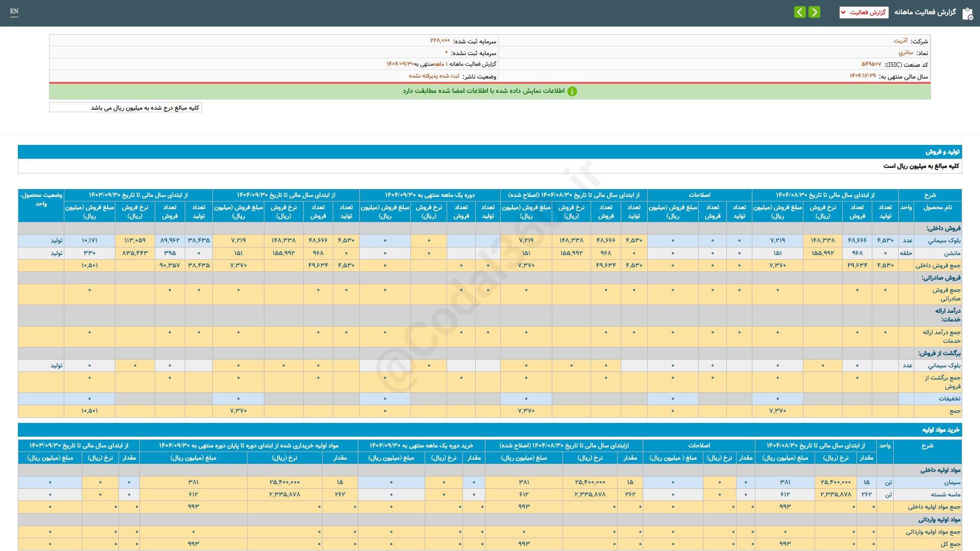The width and height of the screenshot is (980, 551).
Task: Open the گزارش فعالیت dropdown
Action: coord(864,12)
